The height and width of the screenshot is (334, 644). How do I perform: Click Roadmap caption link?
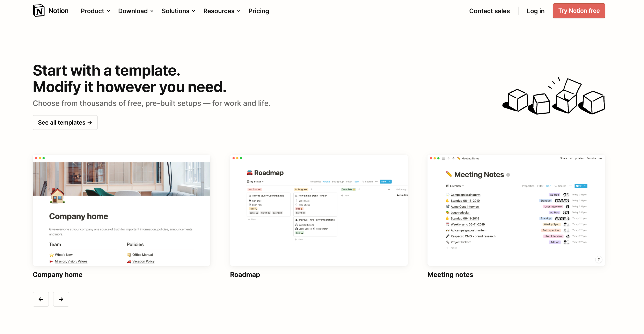245,274
